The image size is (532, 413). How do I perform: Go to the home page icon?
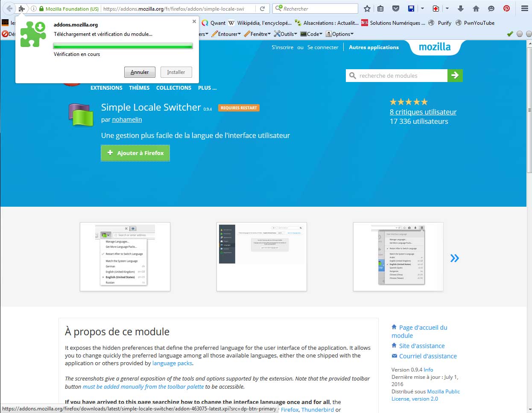pos(476,9)
